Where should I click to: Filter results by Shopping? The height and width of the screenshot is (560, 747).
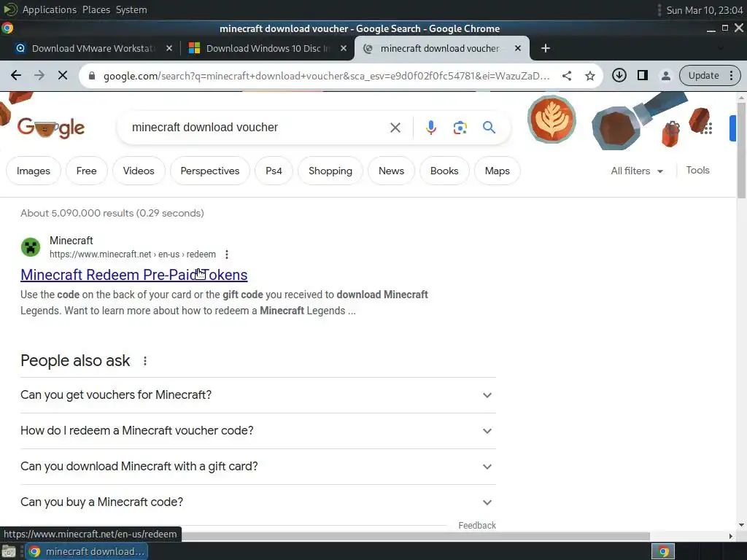330,171
